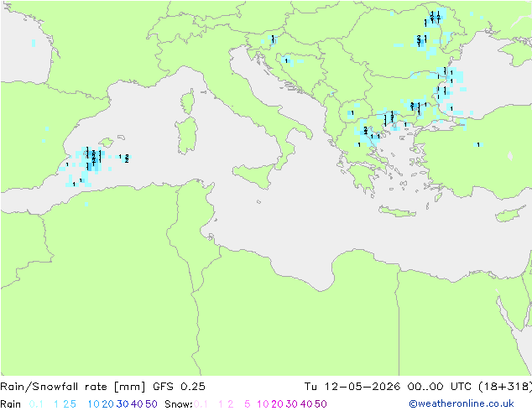Image resolution: width=532 pixels, height=411 pixels.
Task: Click the "Rain" legend label
Action: tap(11, 404)
